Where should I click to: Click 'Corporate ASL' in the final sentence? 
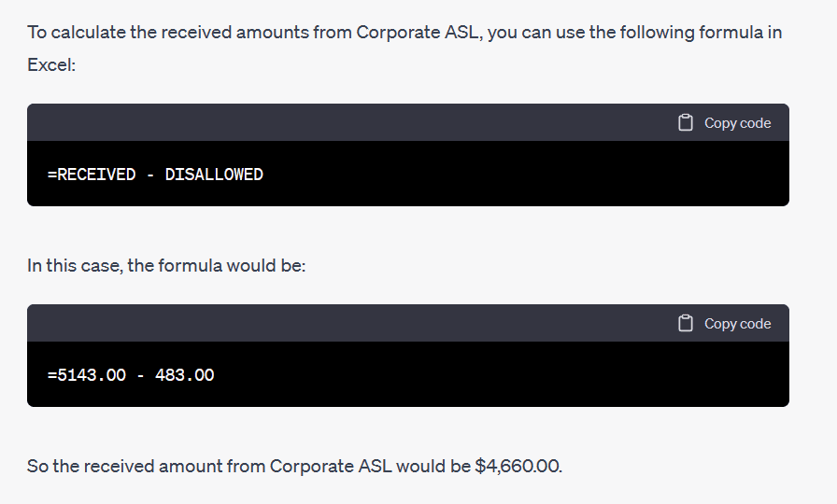(x=331, y=466)
